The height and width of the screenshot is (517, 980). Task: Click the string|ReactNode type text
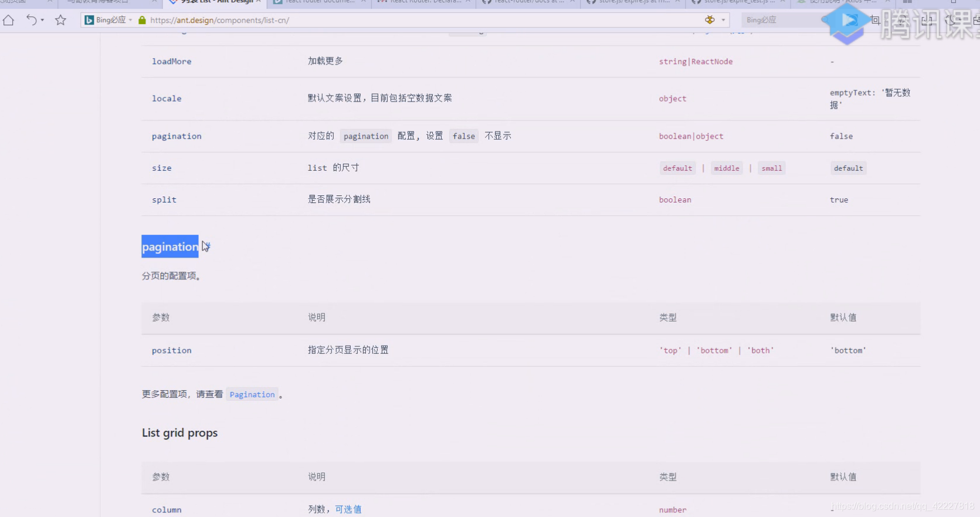pyautogui.click(x=696, y=62)
